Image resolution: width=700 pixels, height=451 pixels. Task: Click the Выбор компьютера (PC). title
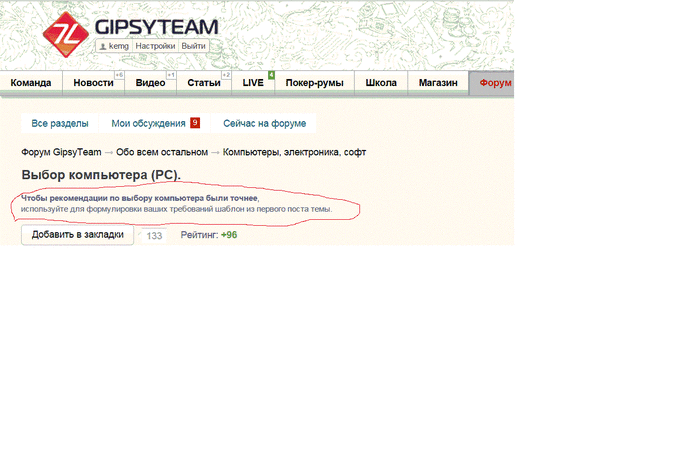click(101, 175)
